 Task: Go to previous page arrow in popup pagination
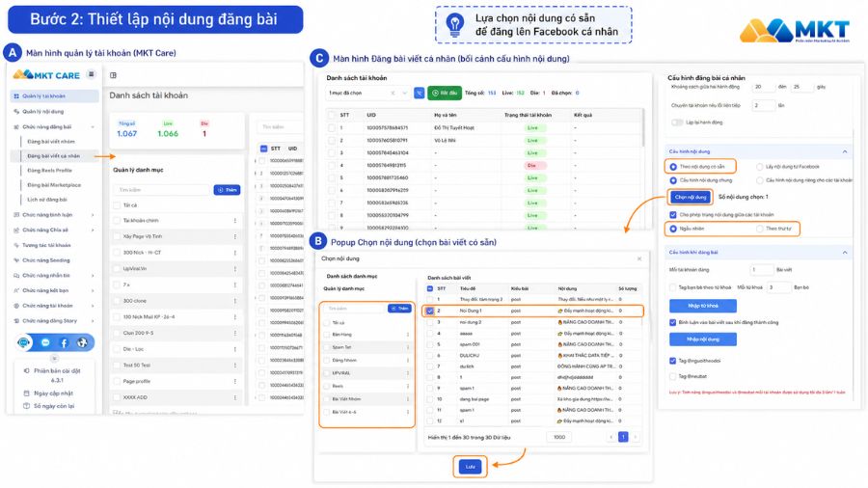tap(611, 437)
